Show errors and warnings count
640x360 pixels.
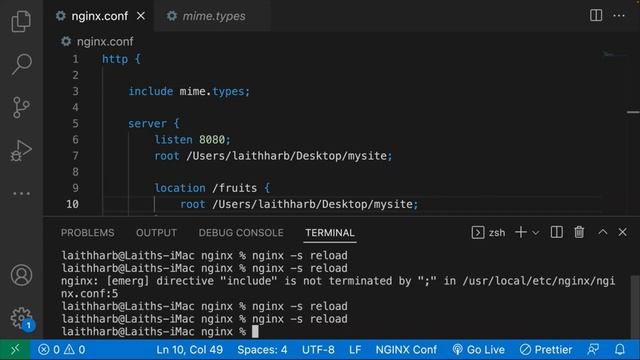pos(62,350)
